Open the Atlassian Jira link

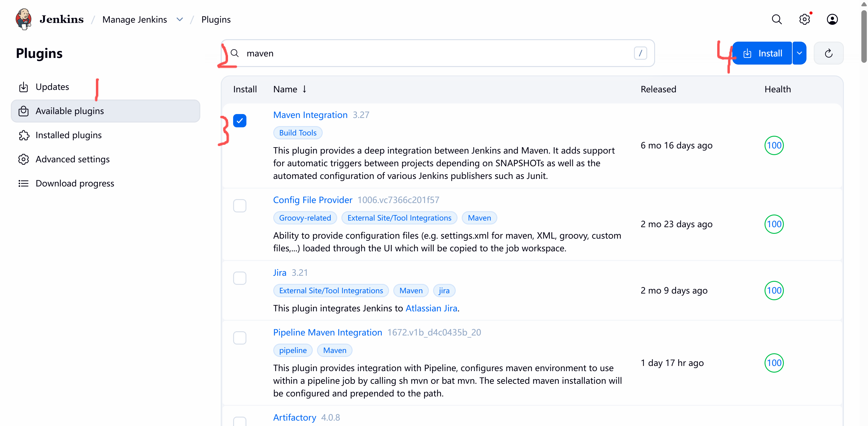(431, 308)
